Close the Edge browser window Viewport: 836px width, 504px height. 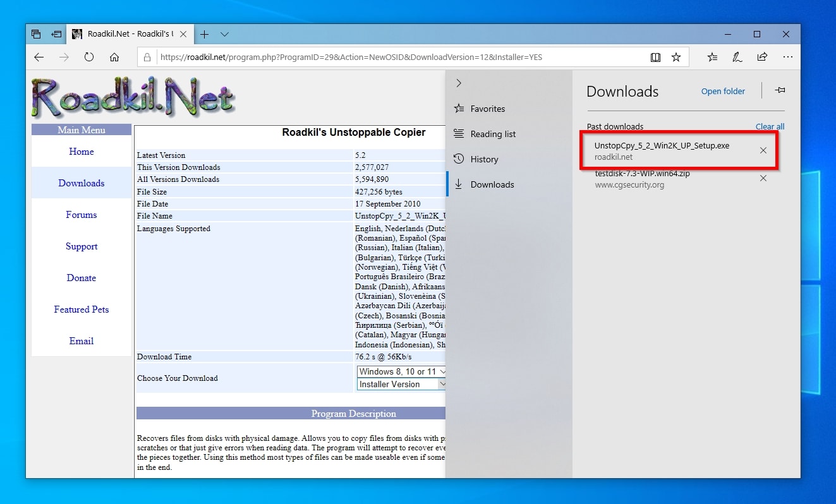[x=786, y=34]
